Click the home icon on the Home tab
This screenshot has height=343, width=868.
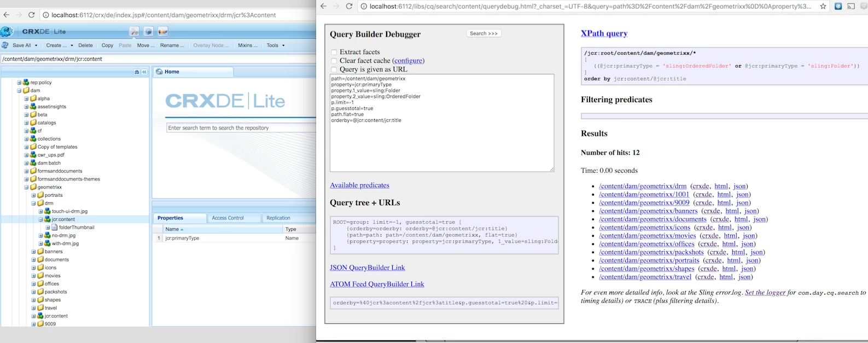159,72
